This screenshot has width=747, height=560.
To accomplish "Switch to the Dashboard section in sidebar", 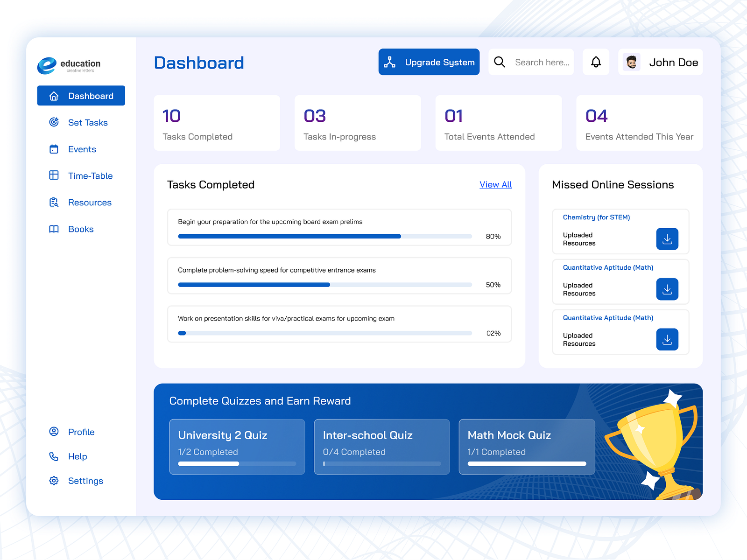I will [81, 96].
